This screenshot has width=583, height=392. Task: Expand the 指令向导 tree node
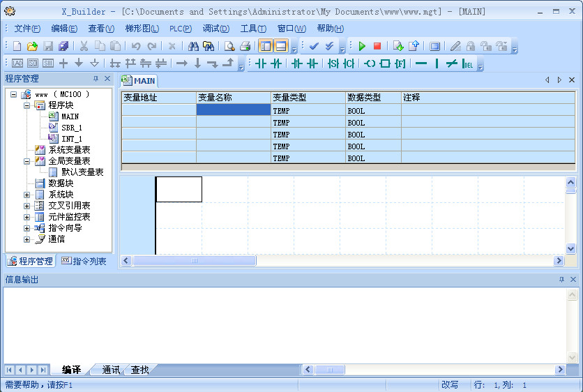pos(26,228)
